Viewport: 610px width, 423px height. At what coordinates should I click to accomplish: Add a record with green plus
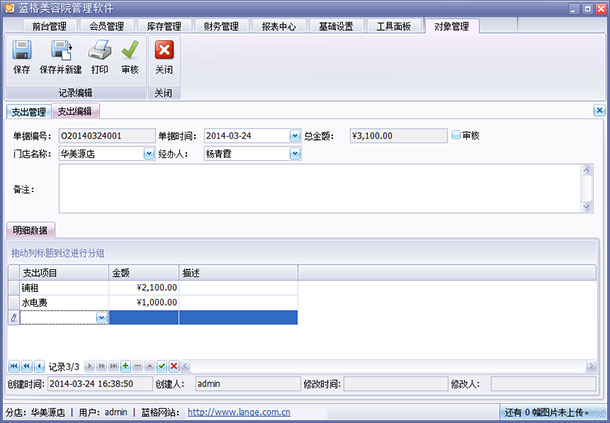click(125, 366)
